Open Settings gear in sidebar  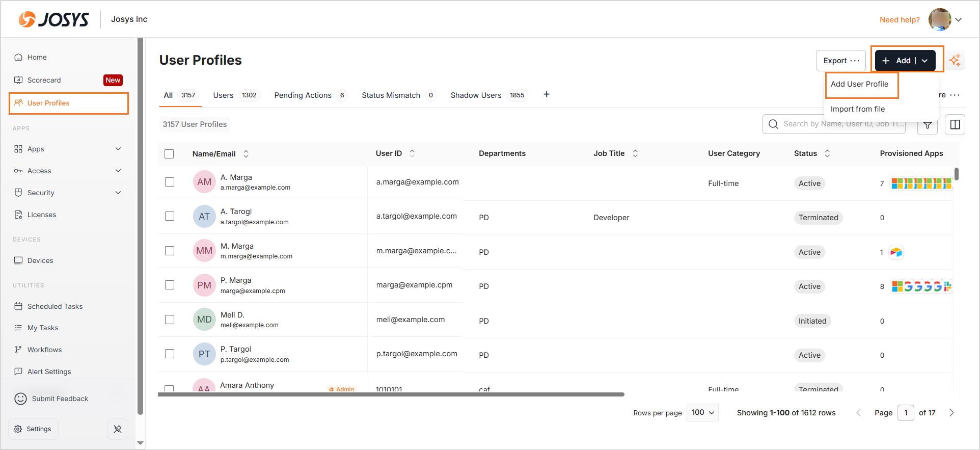tap(33, 429)
